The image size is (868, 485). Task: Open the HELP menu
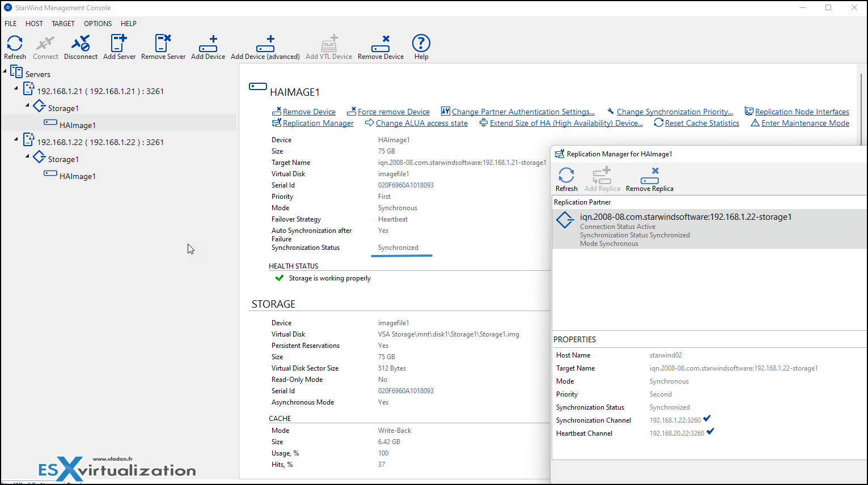(x=129, y=24)
